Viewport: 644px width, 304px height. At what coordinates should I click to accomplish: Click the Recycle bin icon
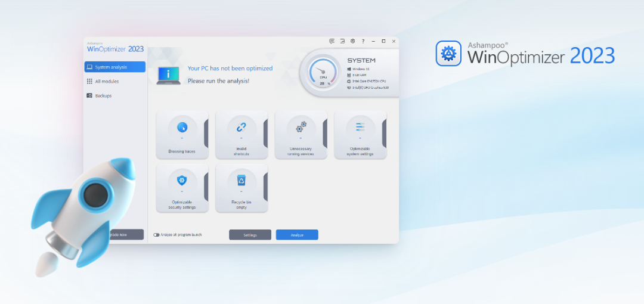pos(241,180)
